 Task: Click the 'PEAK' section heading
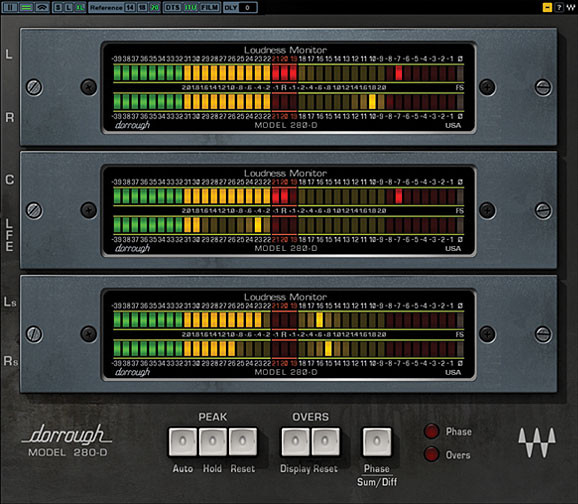(x=213, y=417)
